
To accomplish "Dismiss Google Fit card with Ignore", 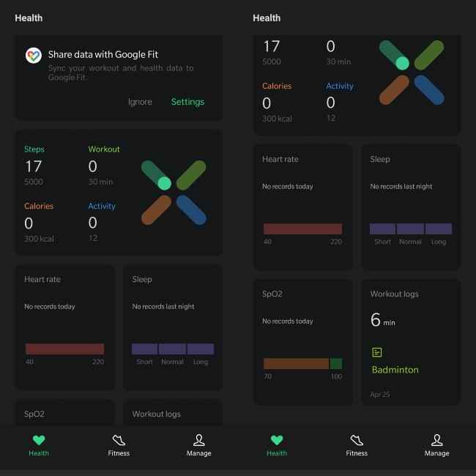I will pyautogui.click(x=140, y=102).
